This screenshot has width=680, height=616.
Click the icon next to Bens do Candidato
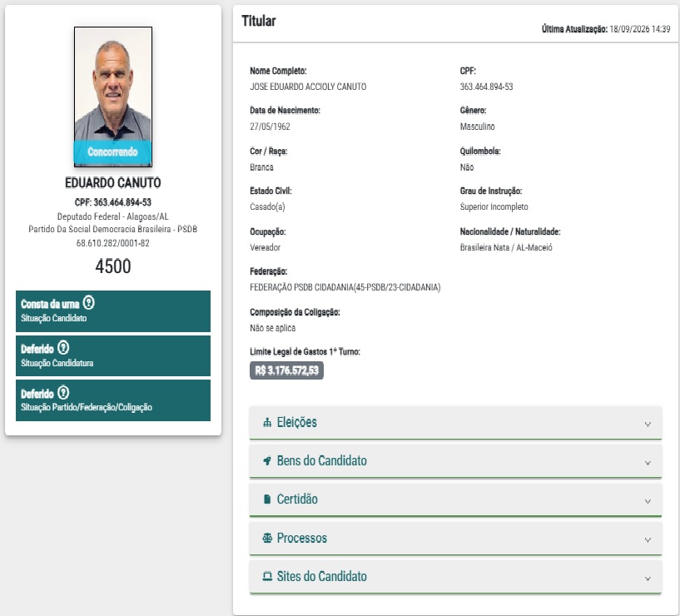tap(267, 460)
